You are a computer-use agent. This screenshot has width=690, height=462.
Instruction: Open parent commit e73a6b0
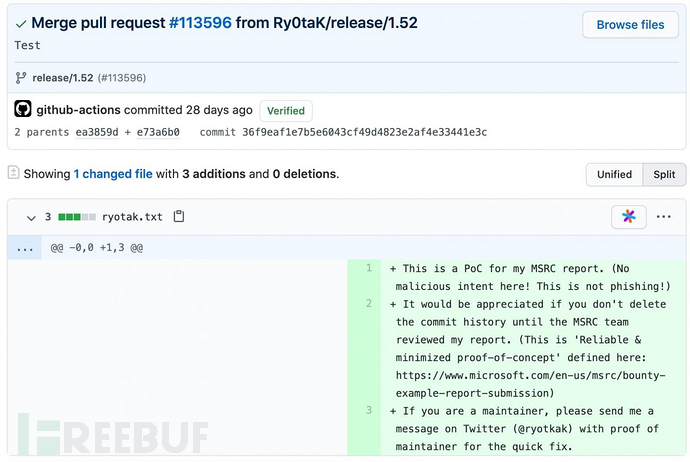157,132
